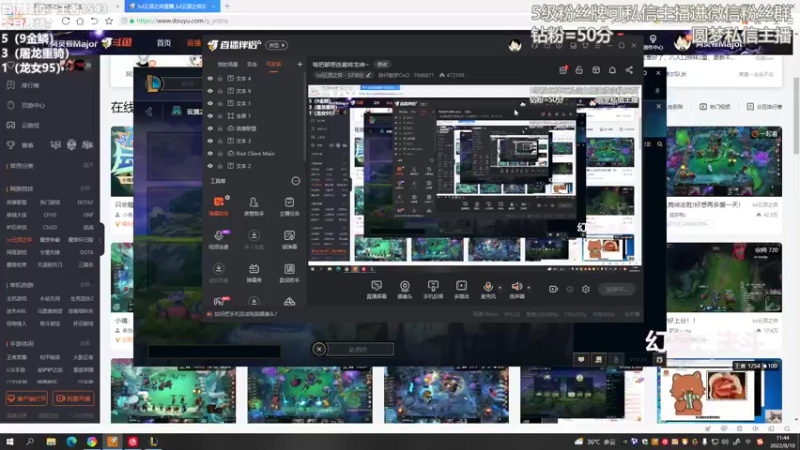
Task: Click the 扬声器 speaker icon
Action: coord(516,287)
